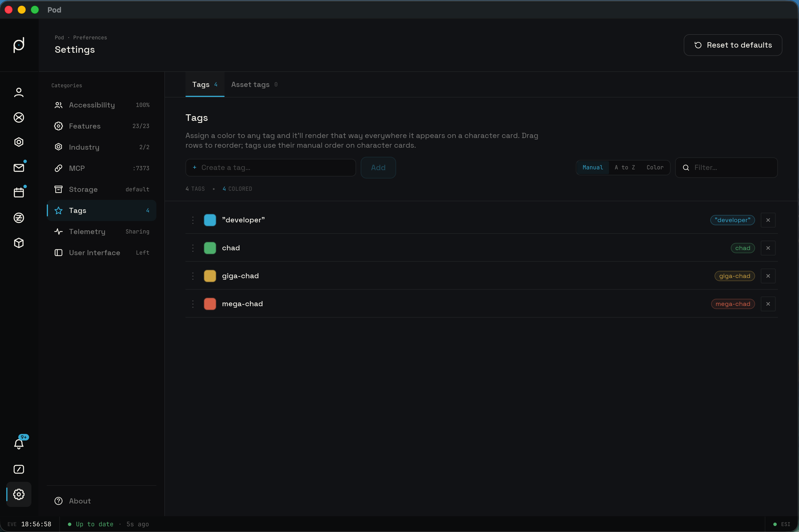The height and width of the screenshot is (532, 799).
Task: Select A to Z sort order
Action: click(624, 168)
